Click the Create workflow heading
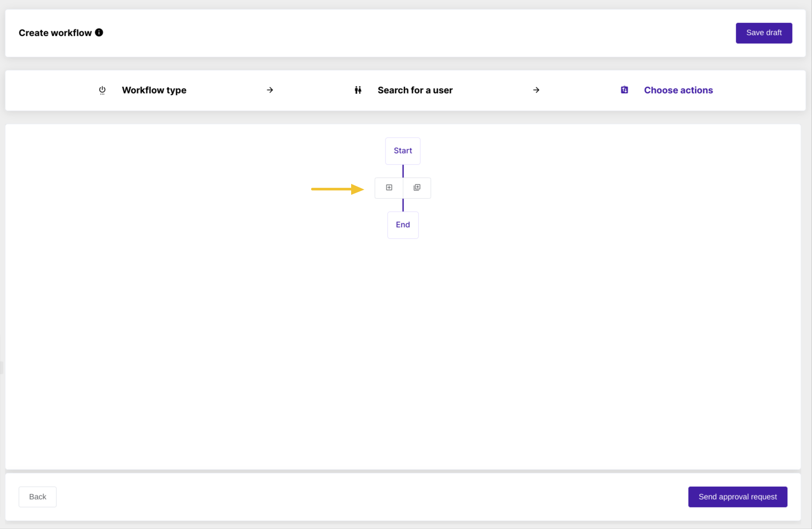The height and width of the screenshot is (529, 812). (55, 33)
